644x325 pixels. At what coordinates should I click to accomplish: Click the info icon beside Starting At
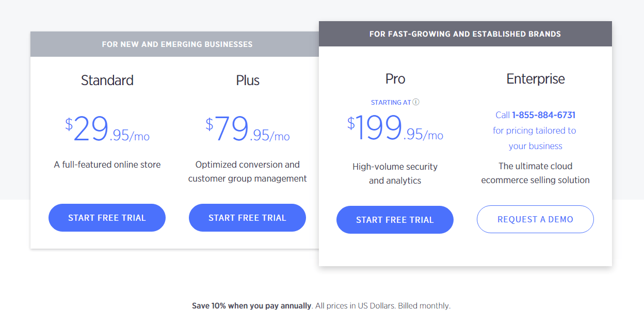tap(416, 102)
